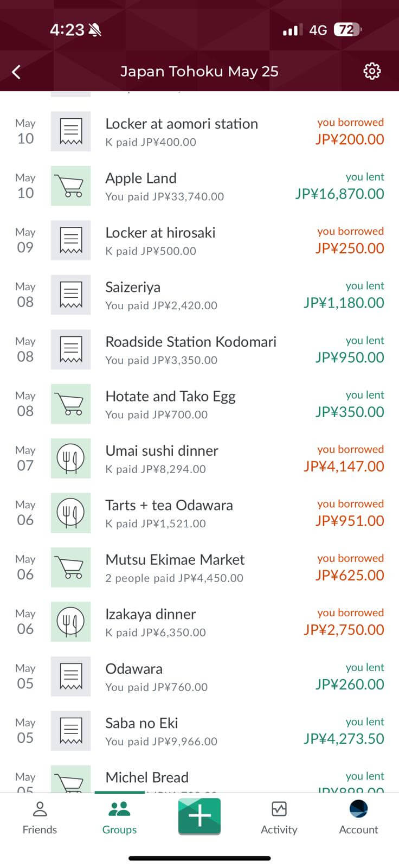Tap the cart icon for Apple Land
Screen dimensions: 399x868
70,186
